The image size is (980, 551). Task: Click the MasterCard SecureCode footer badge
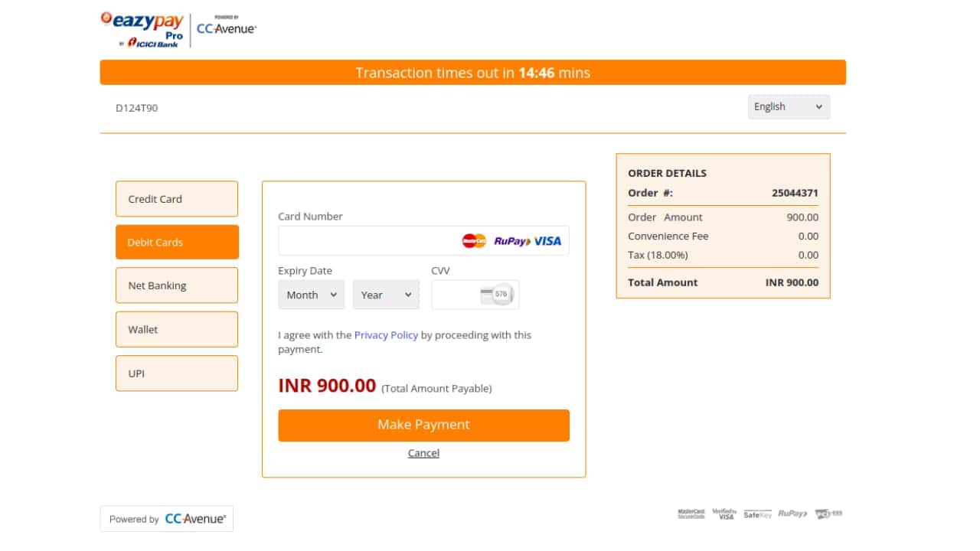click(x=691, y=514)
